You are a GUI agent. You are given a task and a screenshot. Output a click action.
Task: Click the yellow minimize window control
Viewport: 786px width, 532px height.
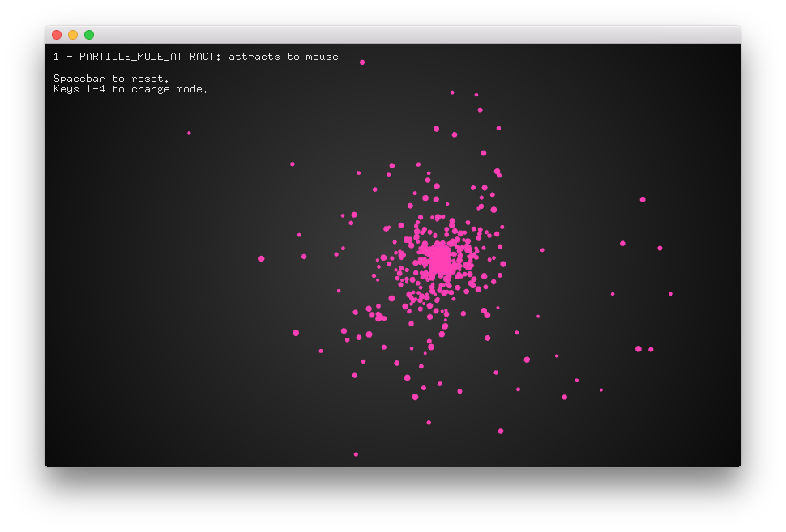[x=73, y=35]
